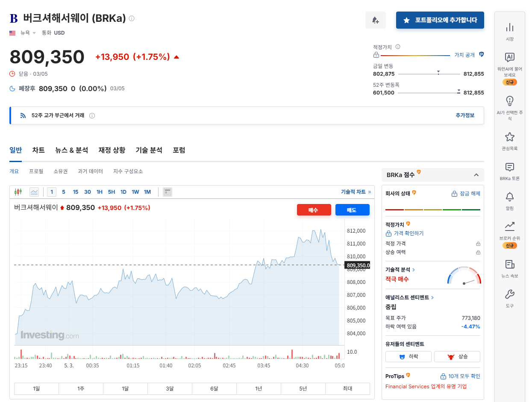Open 시장 chart icon in right sidebar
Viewport: 532px width, 402px height.
point(510,27)
